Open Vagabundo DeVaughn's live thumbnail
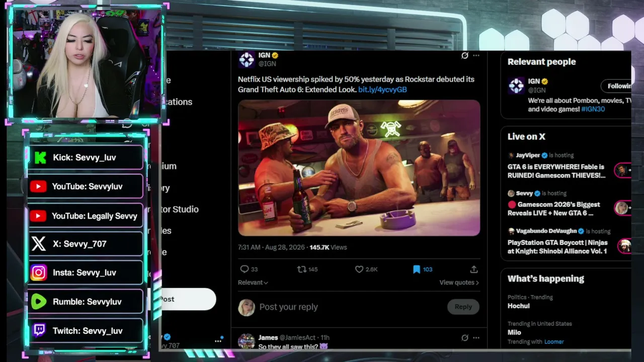The image size is (644, 362). tap(625, 245)
